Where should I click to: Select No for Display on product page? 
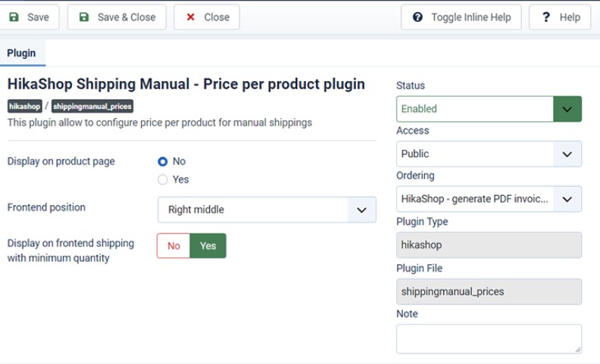(163, 161)
